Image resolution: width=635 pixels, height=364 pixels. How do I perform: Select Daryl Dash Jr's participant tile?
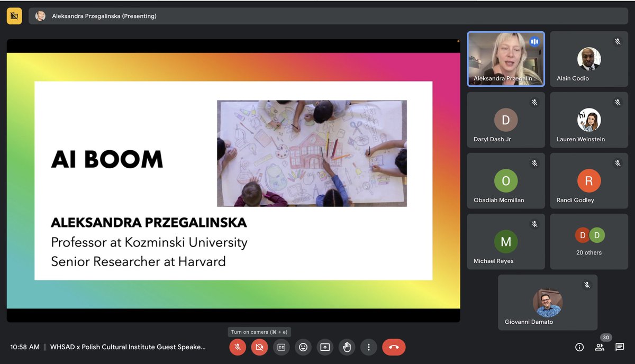tap(506, 120)
